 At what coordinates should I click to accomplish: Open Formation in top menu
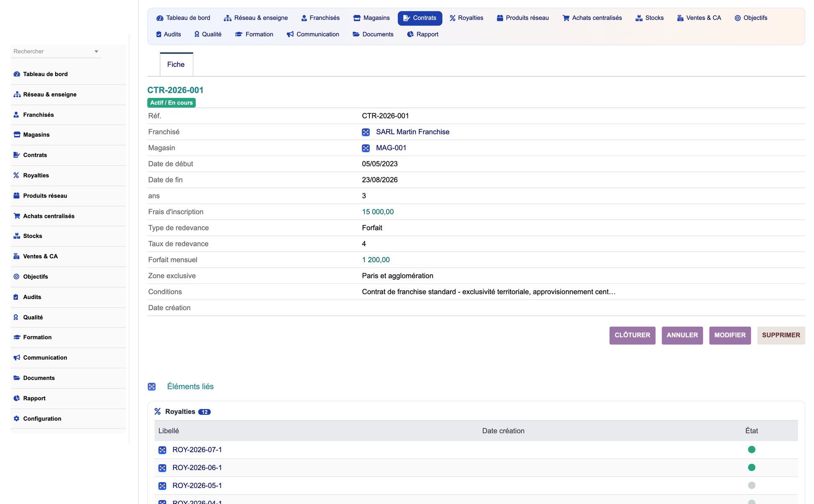[254, 34]
